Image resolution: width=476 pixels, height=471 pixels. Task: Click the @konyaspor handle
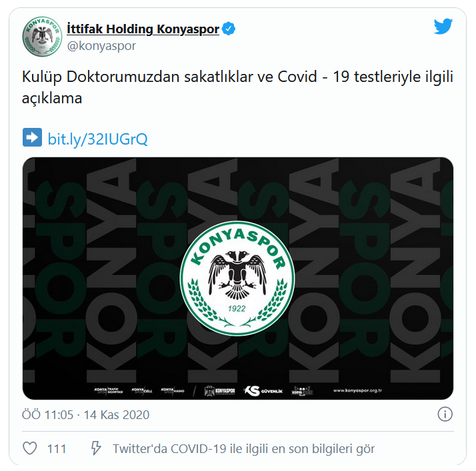tap(101, 46)
